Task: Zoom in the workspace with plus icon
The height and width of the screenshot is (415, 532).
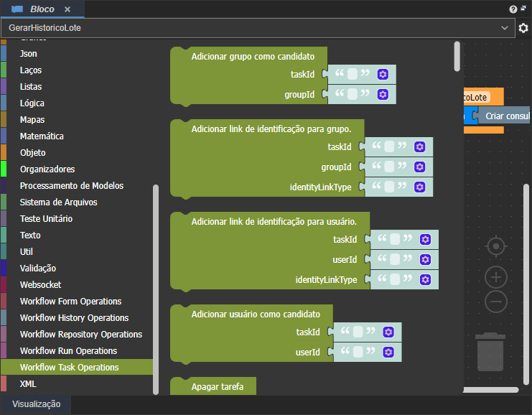Action: 496,277
